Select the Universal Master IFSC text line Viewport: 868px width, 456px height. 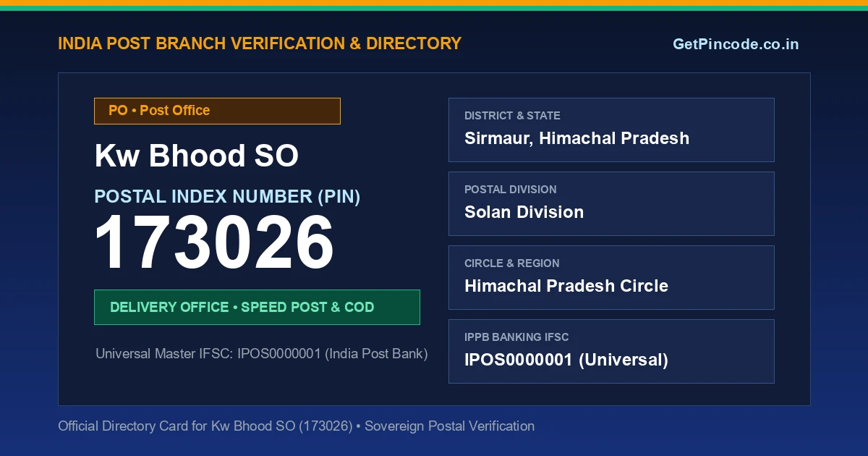pyautogui.click(x=262, y=354)
